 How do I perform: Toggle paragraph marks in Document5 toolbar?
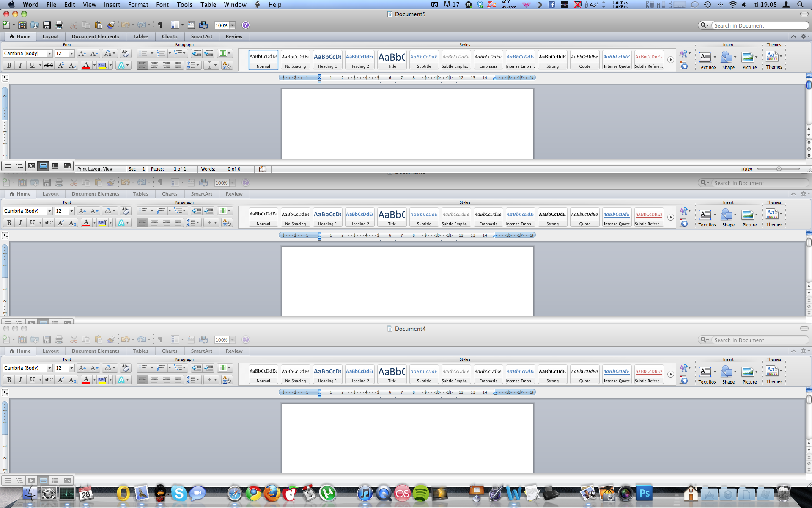pos(160,25)
